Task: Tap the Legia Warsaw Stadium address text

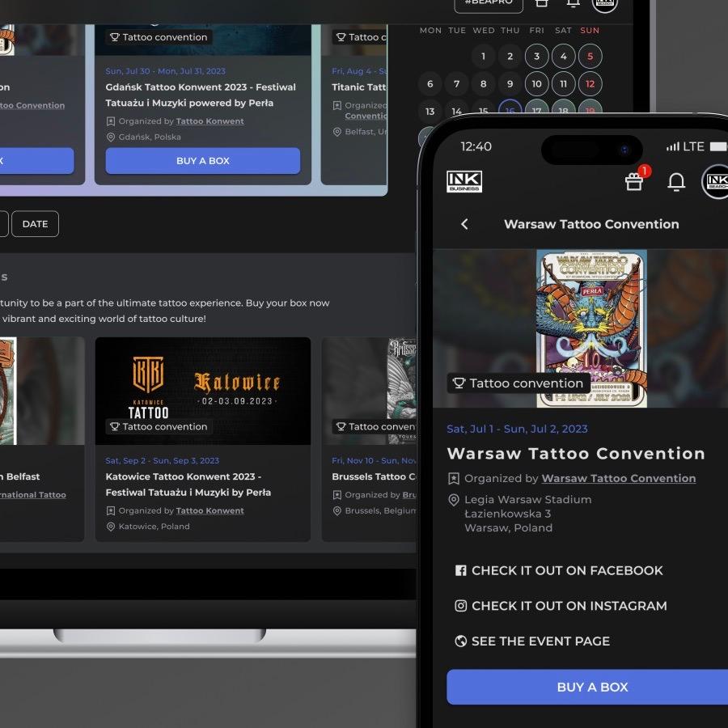Action: [528, 514]
